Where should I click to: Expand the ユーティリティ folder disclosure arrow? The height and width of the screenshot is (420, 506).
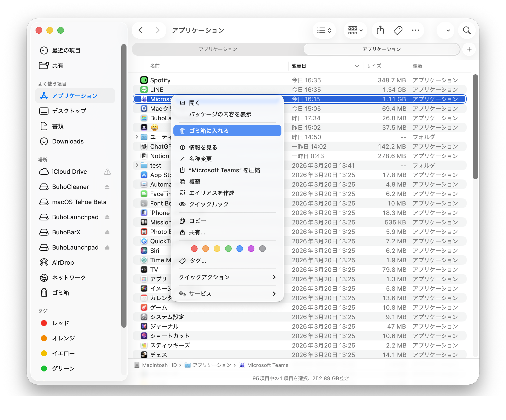137,137
